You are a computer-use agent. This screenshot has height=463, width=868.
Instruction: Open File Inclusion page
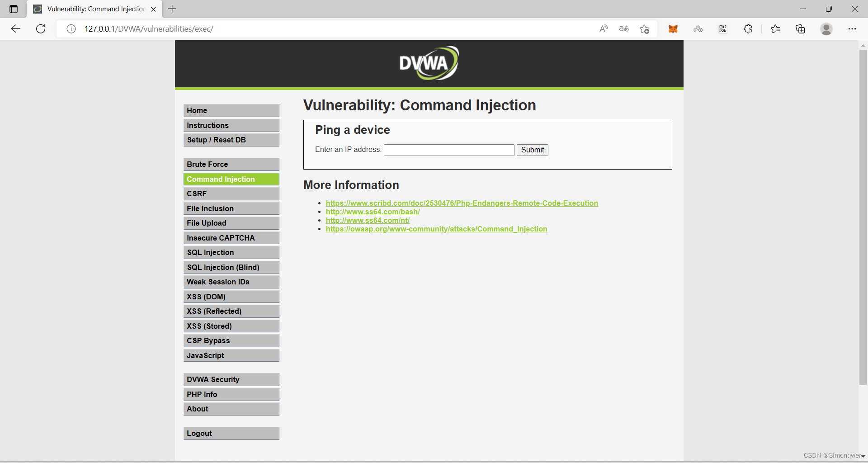pyautogui.click(x=231, y=208)
